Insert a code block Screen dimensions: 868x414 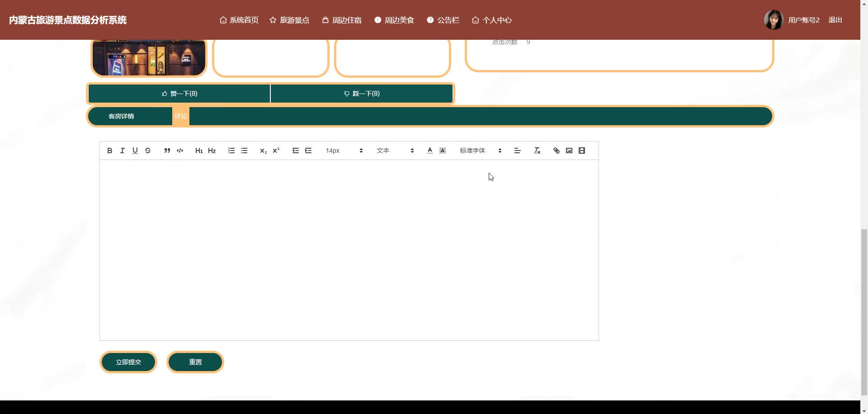(180, 151)
